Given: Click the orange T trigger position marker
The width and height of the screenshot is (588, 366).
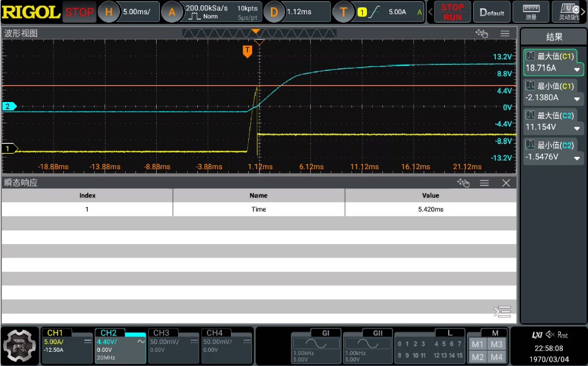Looking at the screenshot, I should click(247, 51).
